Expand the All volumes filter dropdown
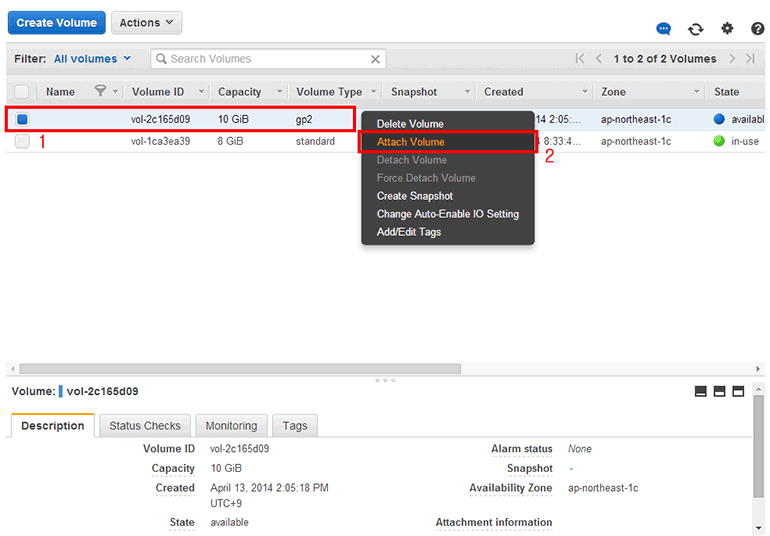 92,59
